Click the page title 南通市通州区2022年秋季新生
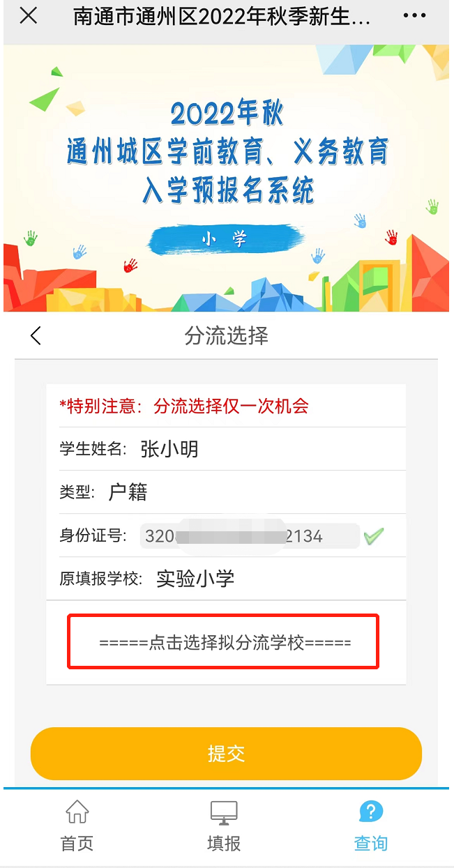Screen dimensions: 454x868 [222, 17]
